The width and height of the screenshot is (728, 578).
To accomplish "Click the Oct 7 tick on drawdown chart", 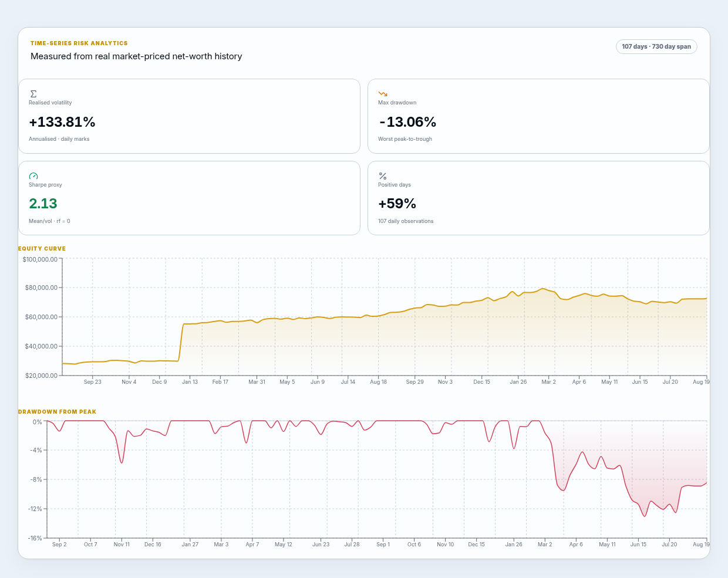I will 90,545.
